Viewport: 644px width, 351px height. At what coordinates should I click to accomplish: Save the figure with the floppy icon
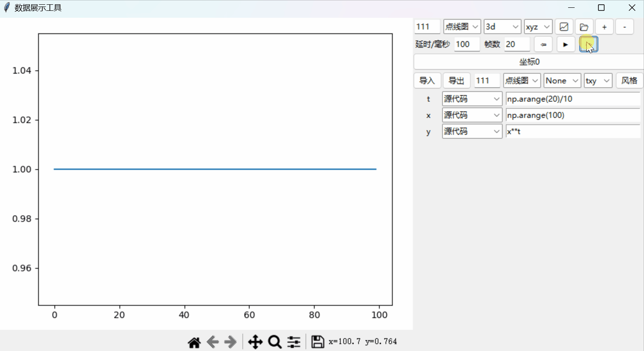click(x=317, y=342)
